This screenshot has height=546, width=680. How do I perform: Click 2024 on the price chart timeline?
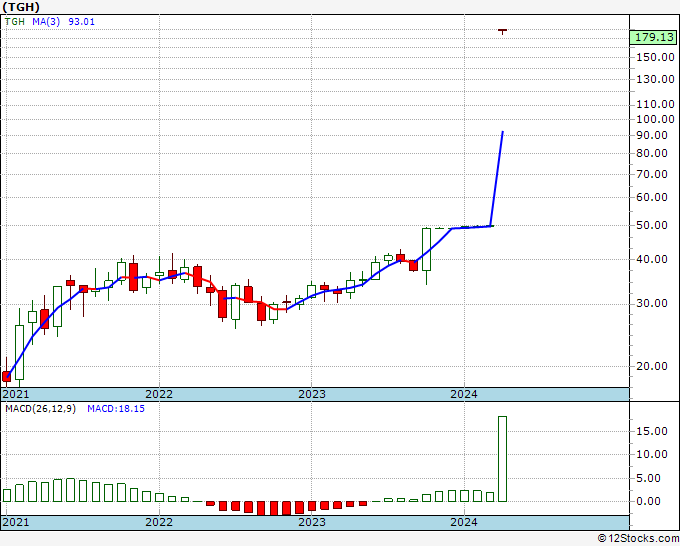point(464,394)
